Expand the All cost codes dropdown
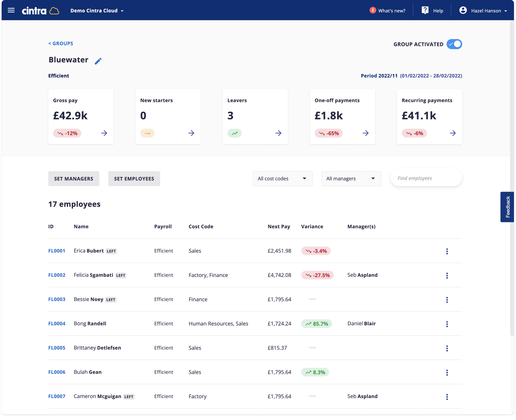Viewport: 516px width, 420px height. click(282, 179)
